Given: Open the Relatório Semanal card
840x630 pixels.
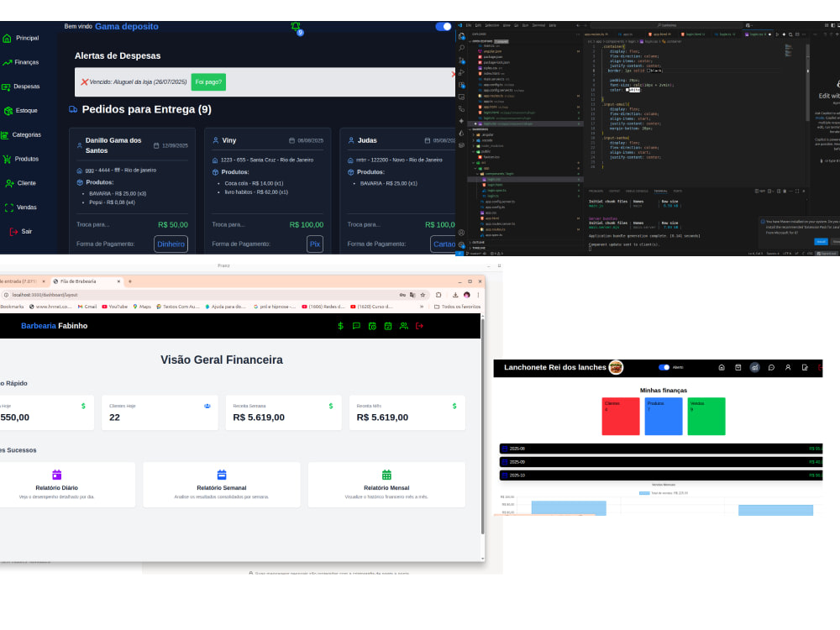Looking at the screenshot, I should coord(221,485).
